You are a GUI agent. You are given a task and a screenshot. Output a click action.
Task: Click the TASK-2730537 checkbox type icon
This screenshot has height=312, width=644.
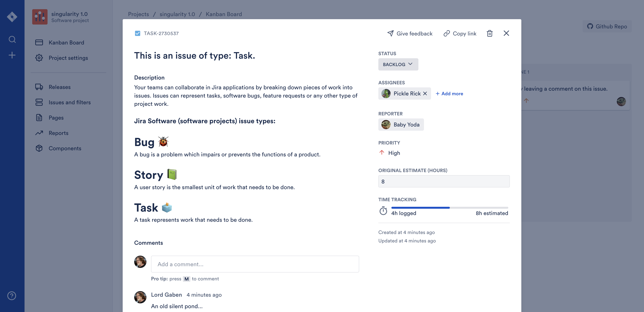(x=137, y=33)
